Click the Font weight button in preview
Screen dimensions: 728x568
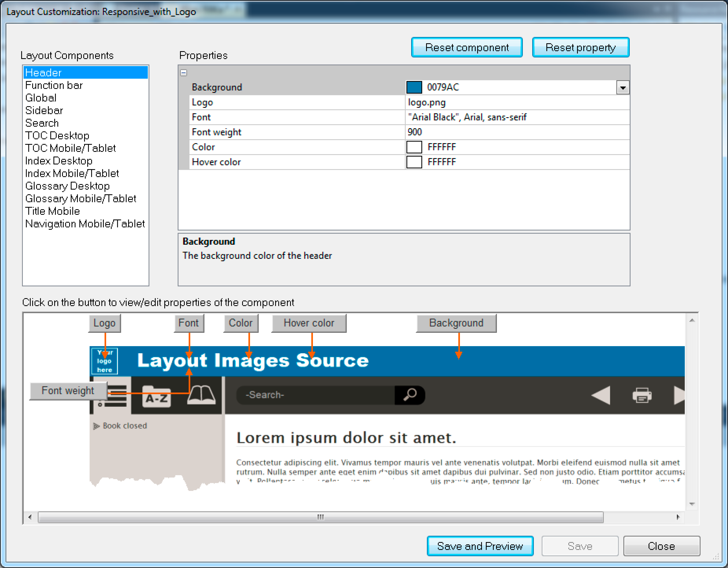coord(68,391)
